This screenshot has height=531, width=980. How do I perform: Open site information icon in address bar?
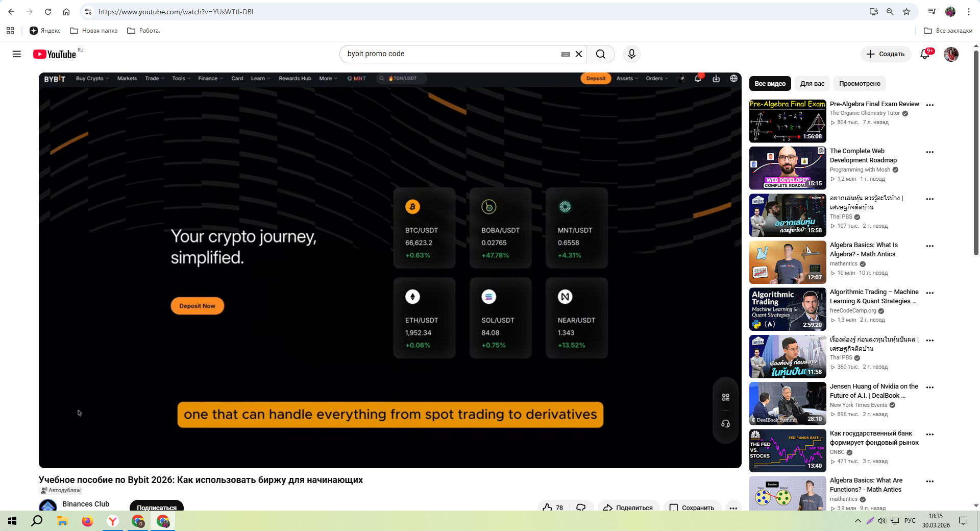point(88,12)
